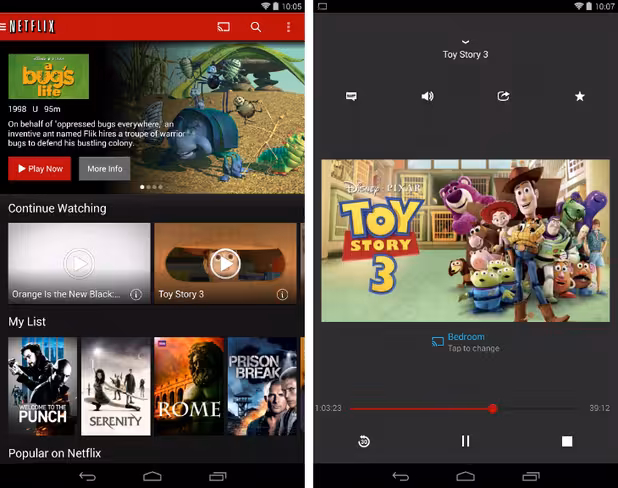
Task: Tap Android home button on player screen
Action: pyautogui.click(x=465, y=476)
